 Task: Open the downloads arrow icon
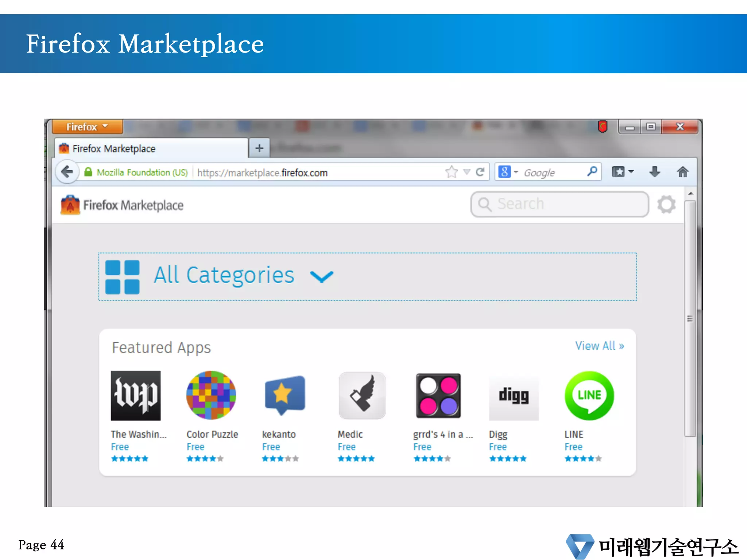click(655, 171)
